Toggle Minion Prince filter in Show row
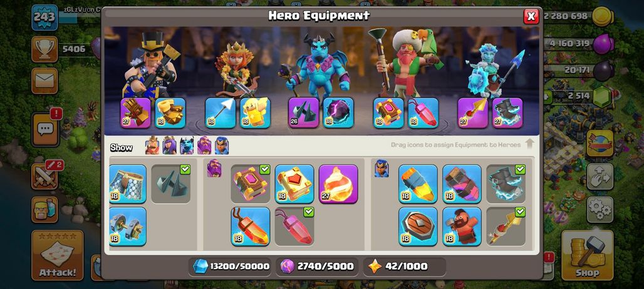This screenshot has width=644, height=289. point(187,146)
